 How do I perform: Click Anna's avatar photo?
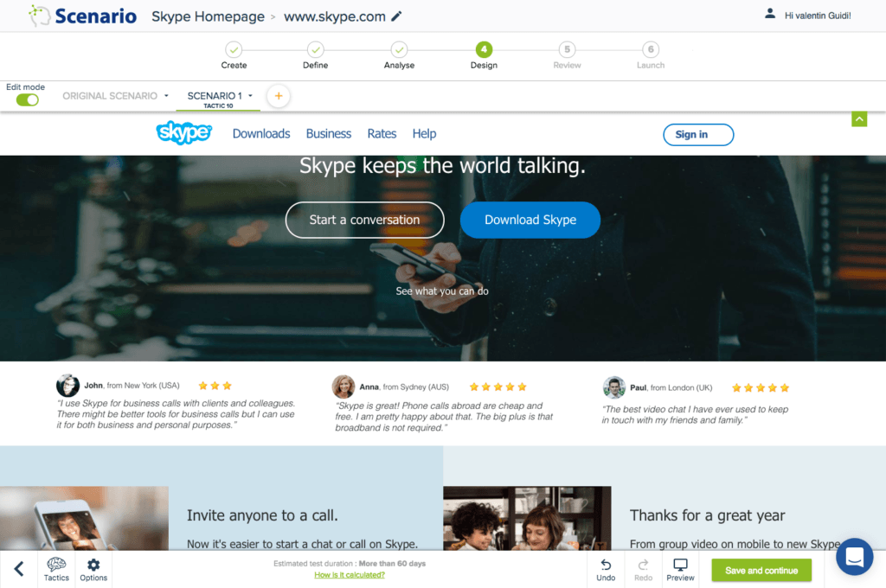coord(343,387)
